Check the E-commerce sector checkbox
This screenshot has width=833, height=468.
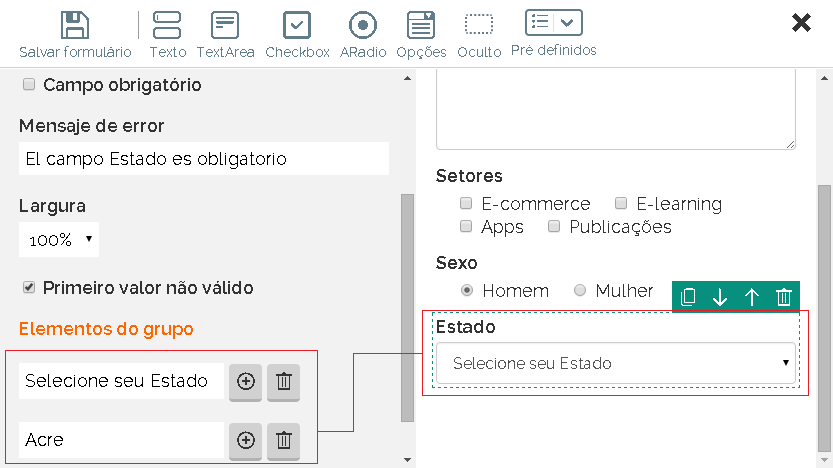(x=466, y=204)
